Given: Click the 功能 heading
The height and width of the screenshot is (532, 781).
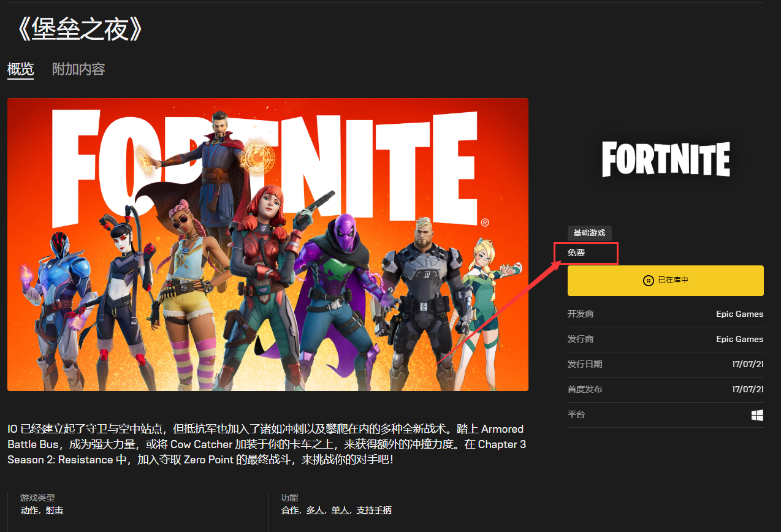Looking at the screenshot, I should pyautogui.click(x=289, y=498).
